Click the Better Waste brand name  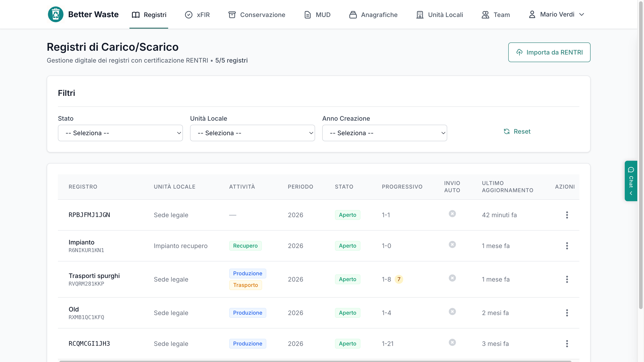tap(93, 15)
